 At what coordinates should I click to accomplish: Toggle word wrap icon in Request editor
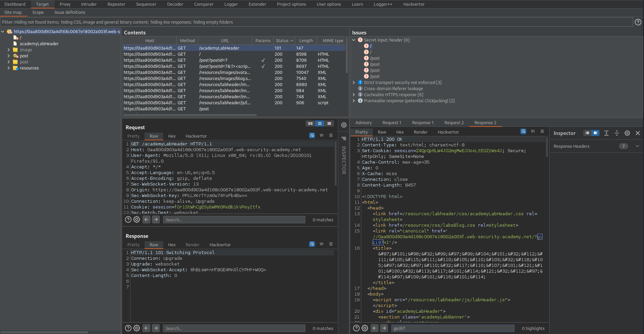click(312, 135)
